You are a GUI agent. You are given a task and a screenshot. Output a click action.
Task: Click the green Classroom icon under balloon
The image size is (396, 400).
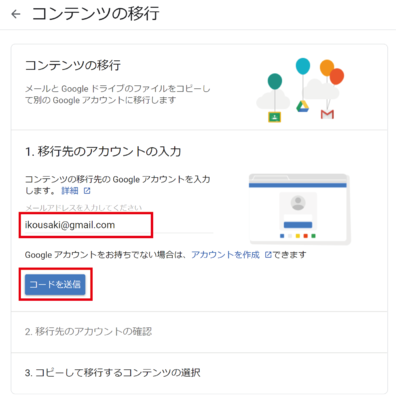click(x=274, y=117)
